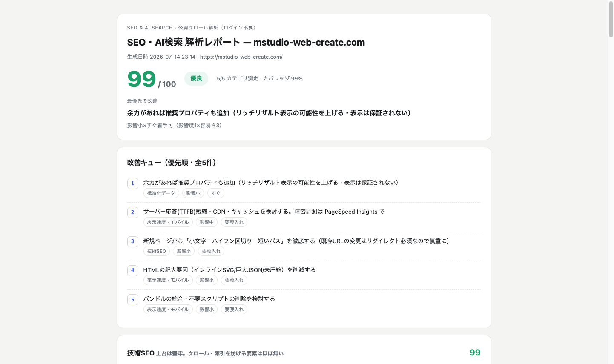Click the 要腰入れ tag under the URL path item
Viewport: 614px width, 364px height.
tap(211, 251)
